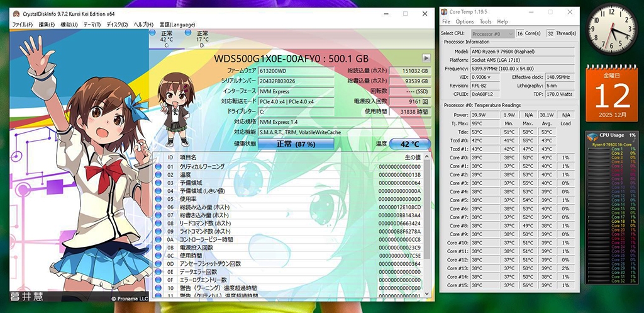The width and height of the screenshot is (644, 313).
Task: Click the status orb for 予備領域 row (ID 03)
Action: point(158,183)
